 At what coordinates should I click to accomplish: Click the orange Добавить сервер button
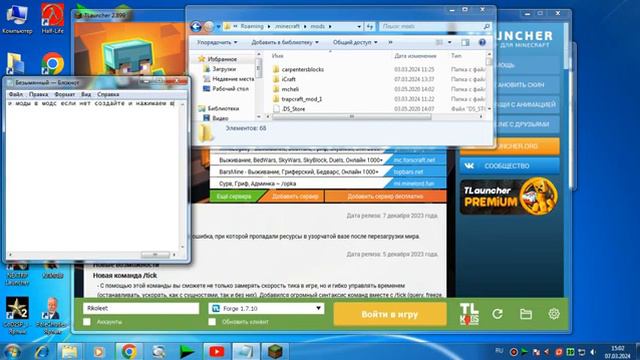295,196
